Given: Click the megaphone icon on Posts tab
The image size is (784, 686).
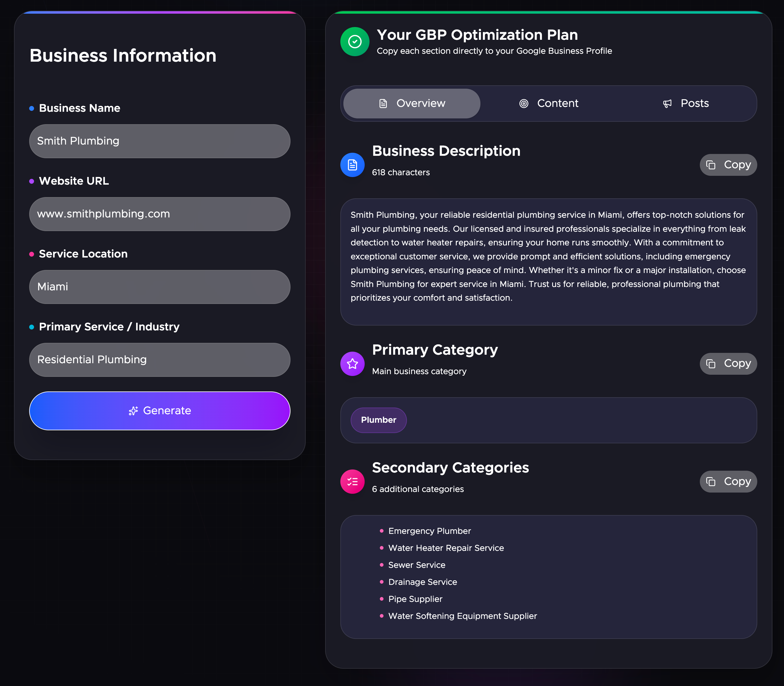Looking at the screenshot, I should pyautogui.click(x=667, y=104).
